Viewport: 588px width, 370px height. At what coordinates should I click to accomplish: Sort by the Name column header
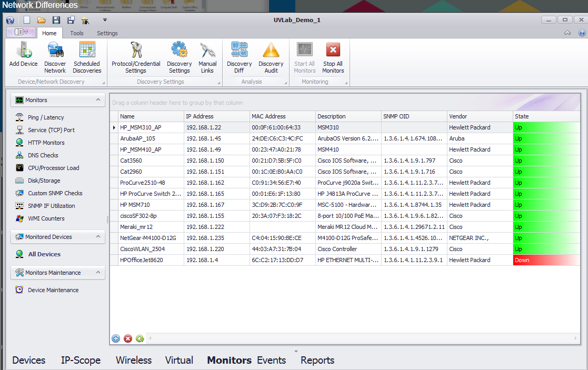pyautogui.click(x=151, y=116)
